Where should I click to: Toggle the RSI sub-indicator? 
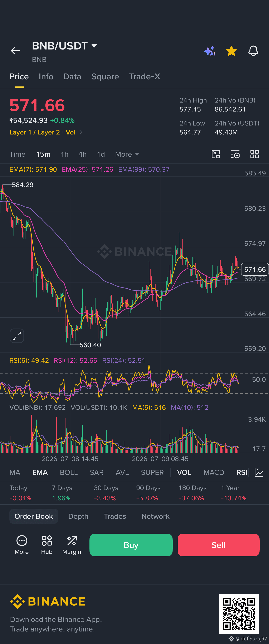pyautogui.click(x=241, y=472)
